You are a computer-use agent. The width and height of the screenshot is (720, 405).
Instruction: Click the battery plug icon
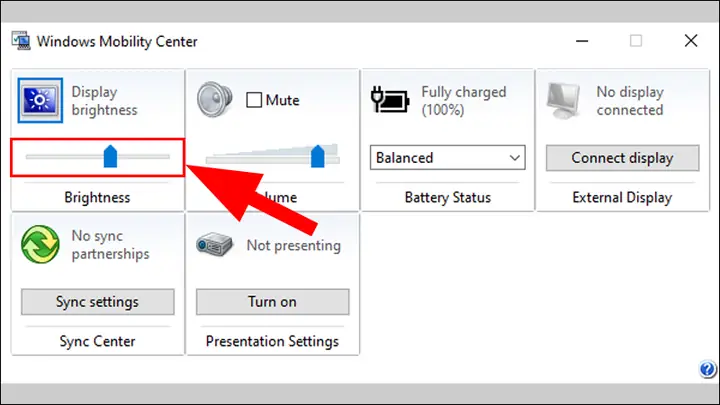[x=390, y=99]
